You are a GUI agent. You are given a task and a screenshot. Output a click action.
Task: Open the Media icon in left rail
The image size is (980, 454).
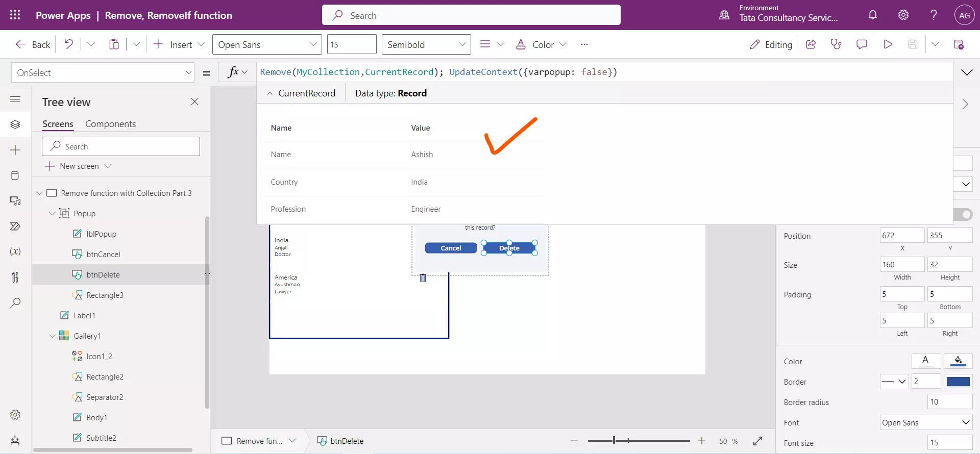coord(15,200)
